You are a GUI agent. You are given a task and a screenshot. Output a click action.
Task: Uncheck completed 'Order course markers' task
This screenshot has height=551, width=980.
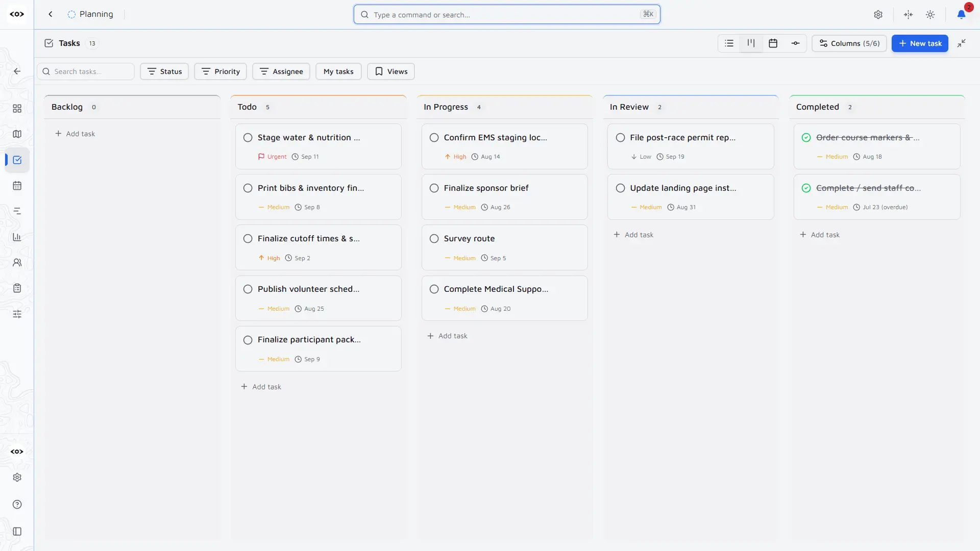[x=806, y=138]
